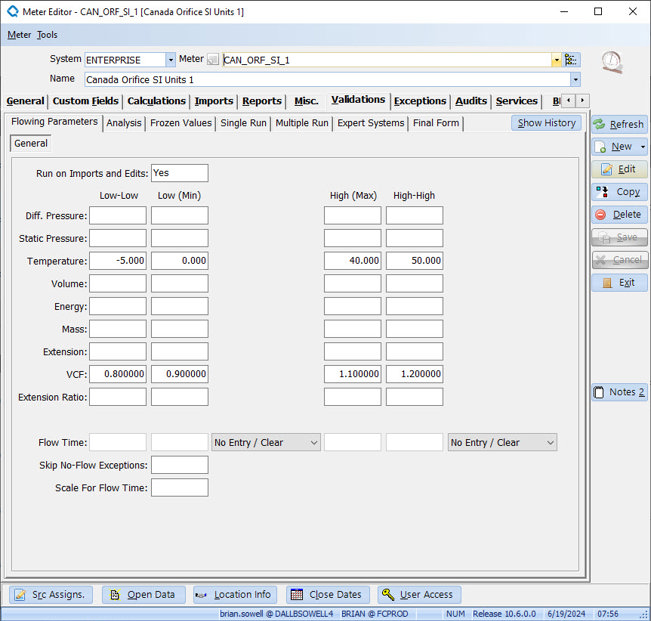Click the Static Pressure High (Max) field
Screen dimensions: 651x621
[x=352, y=238]
